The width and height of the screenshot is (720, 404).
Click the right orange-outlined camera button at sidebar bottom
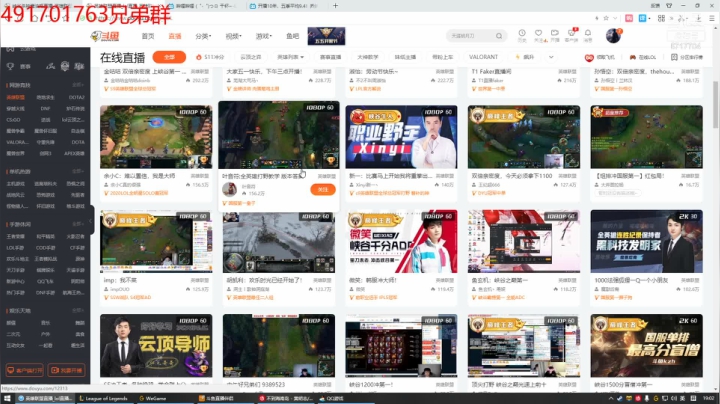67,370
